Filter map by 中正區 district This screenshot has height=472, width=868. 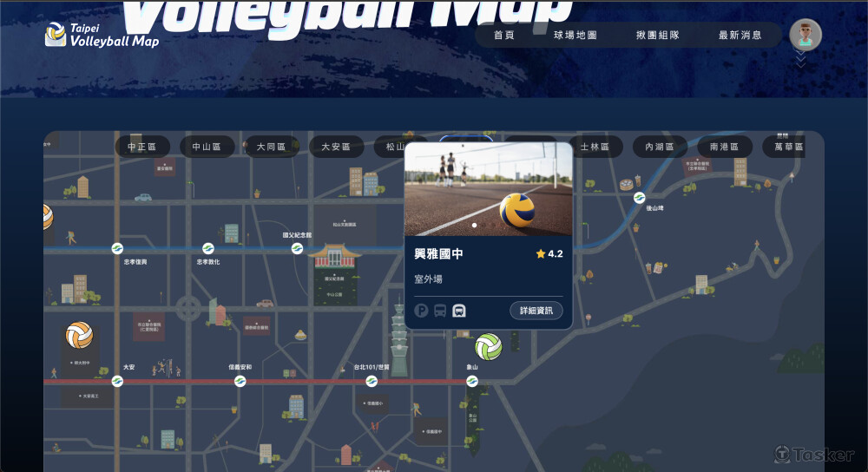(142, 147)
